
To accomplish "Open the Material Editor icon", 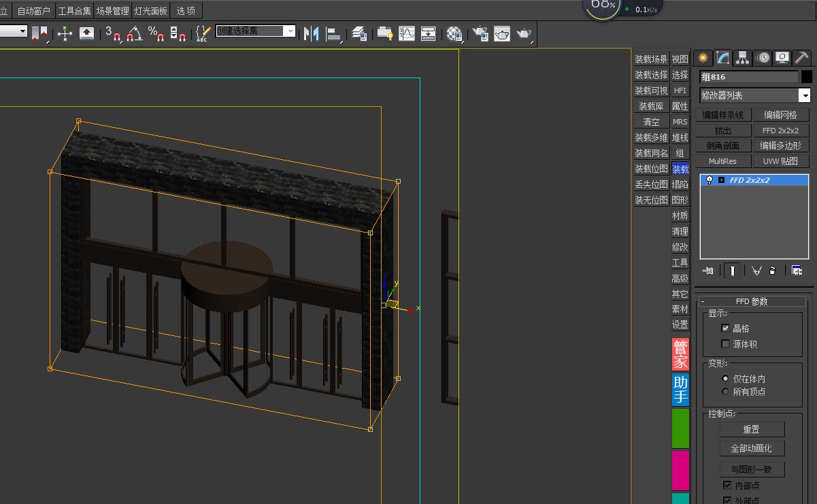I will point(455,33).
